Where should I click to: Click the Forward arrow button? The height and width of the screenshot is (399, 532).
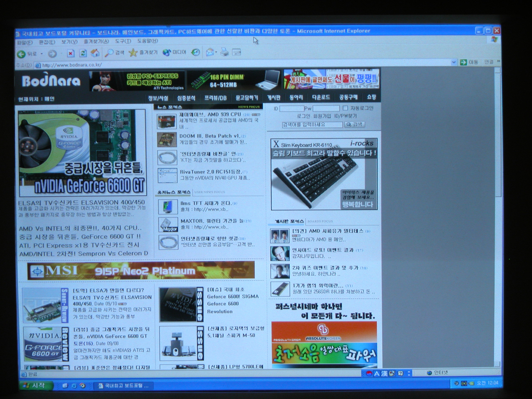52,54
